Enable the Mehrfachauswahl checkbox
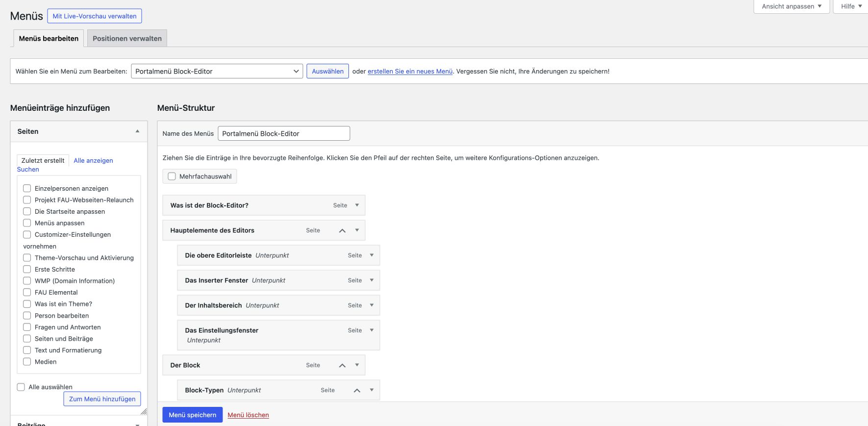The height and width of the screenshot is (426, 868). [x=172, y=176]
